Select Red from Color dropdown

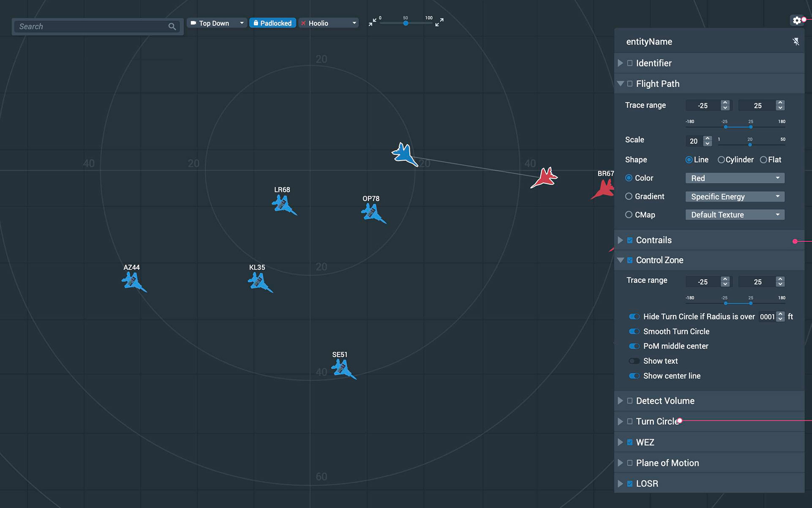[734, 178]
